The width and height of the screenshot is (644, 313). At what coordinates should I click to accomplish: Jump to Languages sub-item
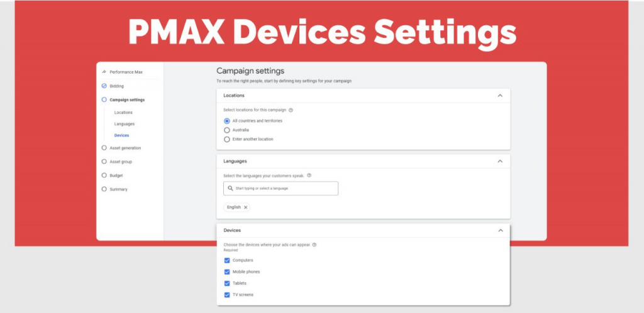[125, 124]
